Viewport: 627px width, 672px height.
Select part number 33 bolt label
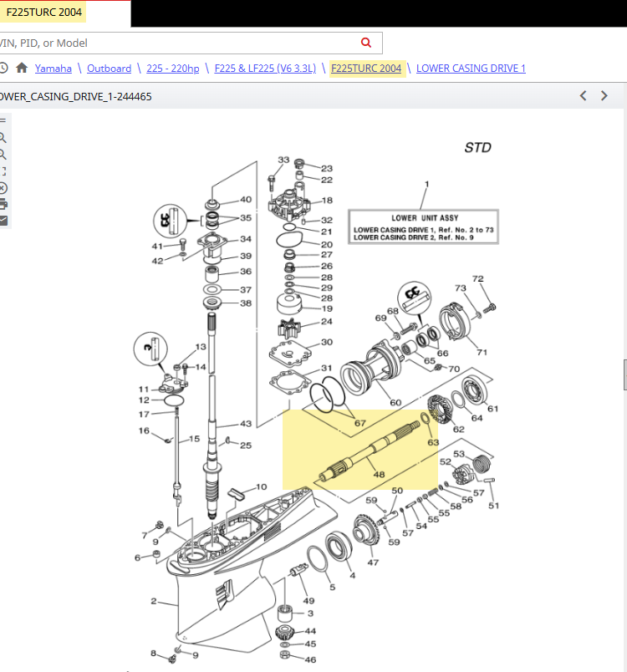(283, 160)
